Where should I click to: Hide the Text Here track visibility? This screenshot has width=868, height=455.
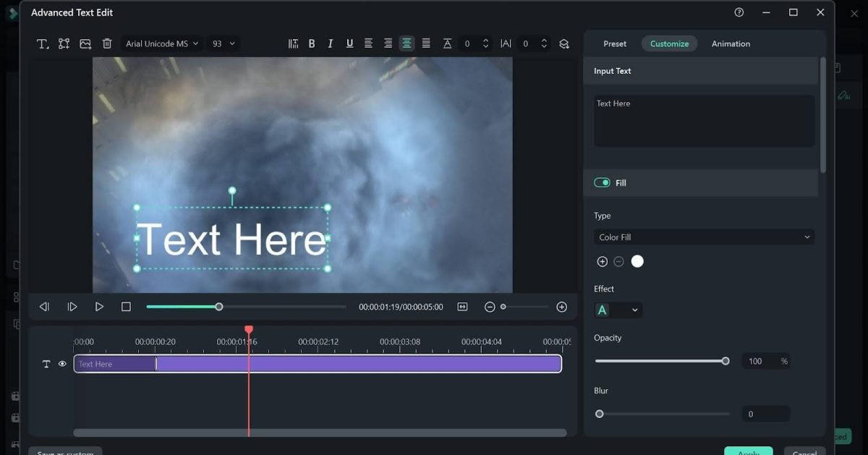[x=62, y=363]
